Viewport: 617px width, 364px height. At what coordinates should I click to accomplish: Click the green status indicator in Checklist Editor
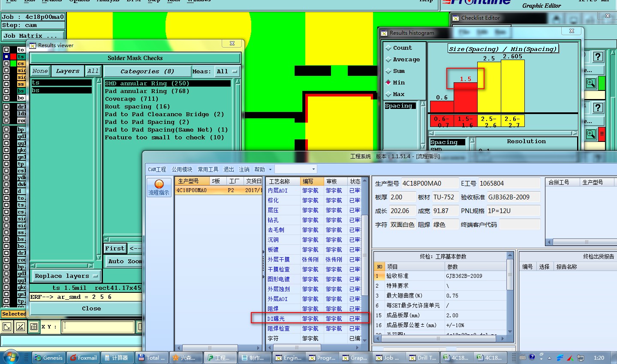click(x=602, y=83)
